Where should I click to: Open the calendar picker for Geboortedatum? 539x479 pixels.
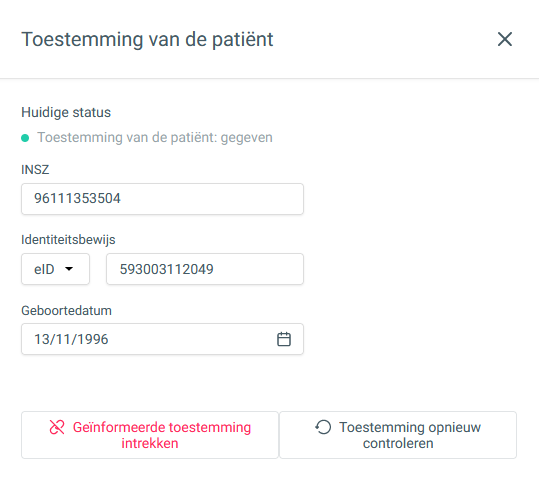[284, 339]
